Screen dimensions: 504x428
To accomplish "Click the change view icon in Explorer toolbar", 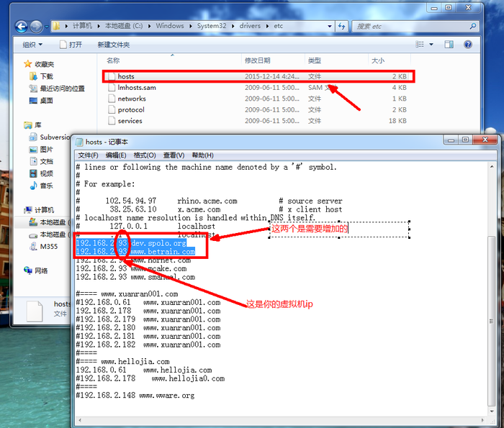I will tap(420, 45).
